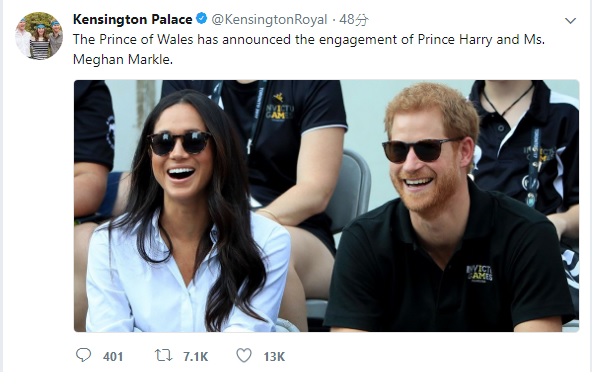595x384 pixels.
Task: Click the 7.1K retweets count
Action: (195, 357)
